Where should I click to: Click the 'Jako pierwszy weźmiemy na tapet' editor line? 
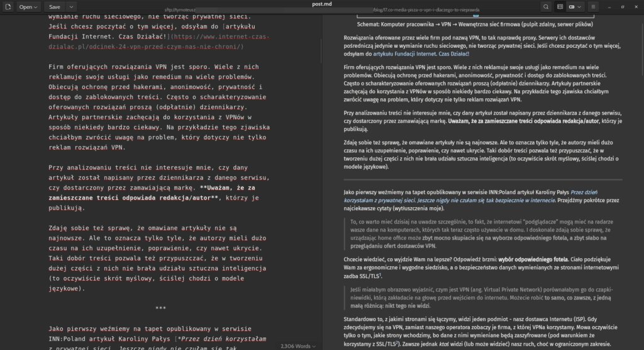[150, 329]
